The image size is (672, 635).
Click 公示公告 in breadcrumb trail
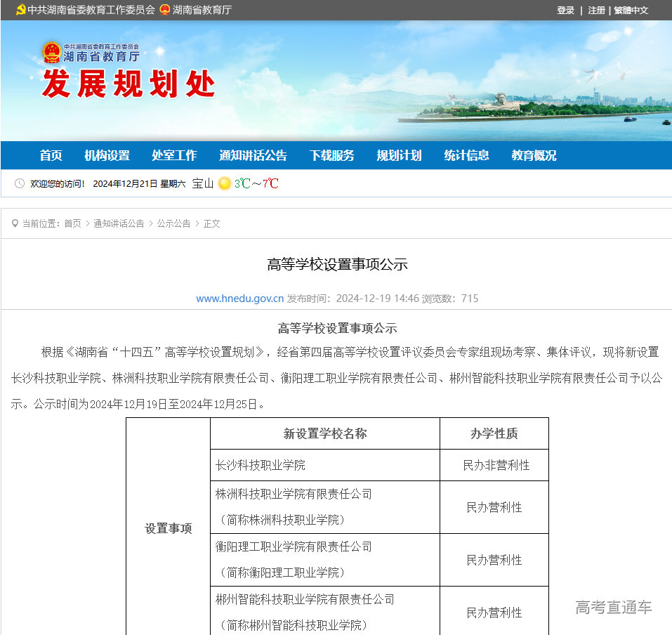173,223
